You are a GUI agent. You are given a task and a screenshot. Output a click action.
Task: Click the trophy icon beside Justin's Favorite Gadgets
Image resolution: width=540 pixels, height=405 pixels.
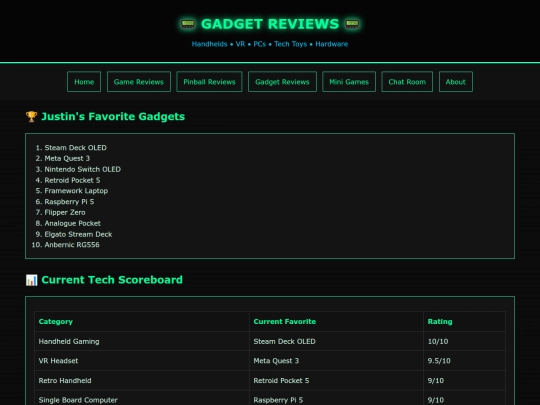[x=31, y=116]
